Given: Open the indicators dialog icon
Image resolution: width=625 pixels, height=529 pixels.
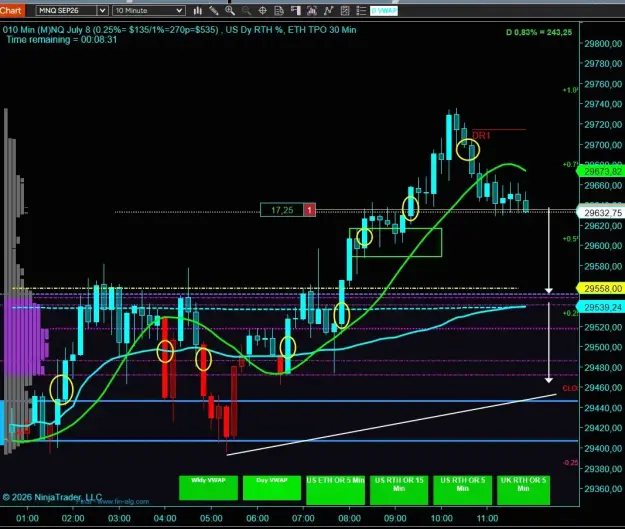Looking at the screenshot, I should click(x=328, y=11).
